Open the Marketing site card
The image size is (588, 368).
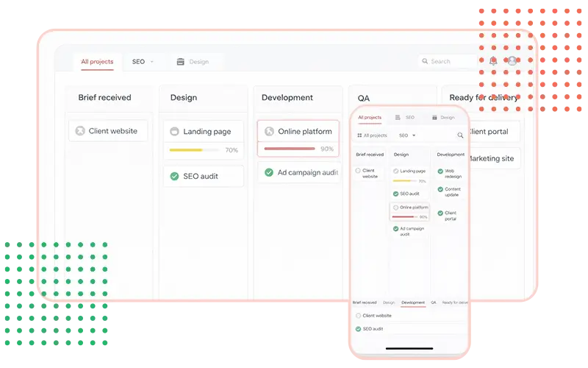point(491,158)
